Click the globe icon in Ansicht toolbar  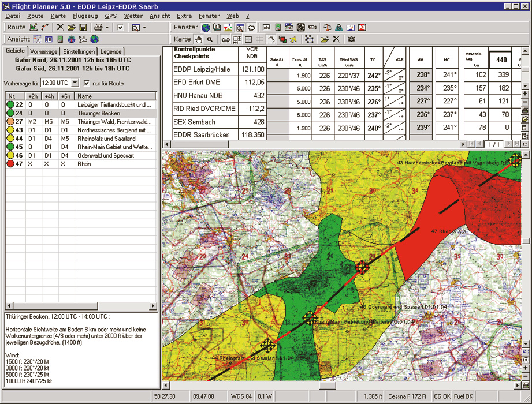(x=94, y=40)
